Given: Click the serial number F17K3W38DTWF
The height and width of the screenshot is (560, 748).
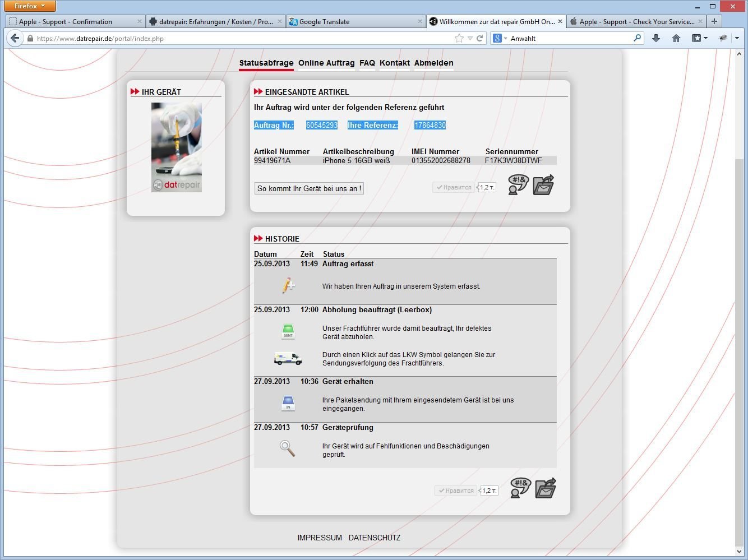Looking at the screenshot, I should point(514,160).
